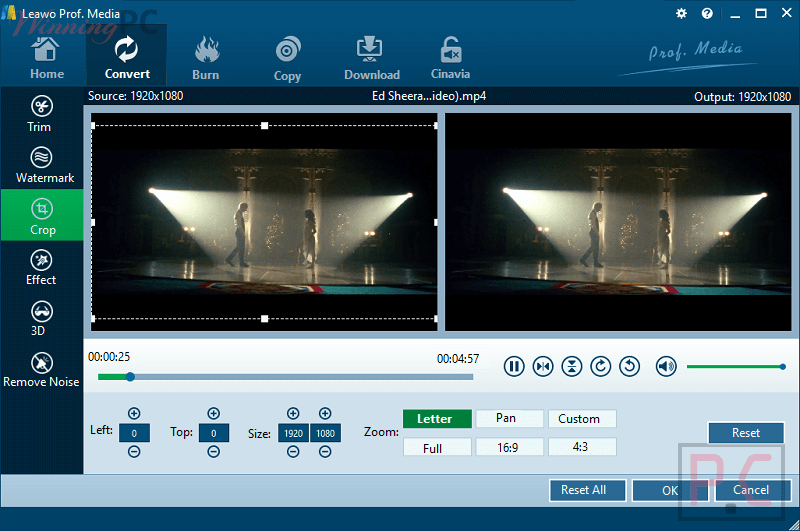Image resolution: width=800 pixels, height=531 pixels.
Task: Rotate the video 90° counterclockwise
Action: tap(630, 366)
